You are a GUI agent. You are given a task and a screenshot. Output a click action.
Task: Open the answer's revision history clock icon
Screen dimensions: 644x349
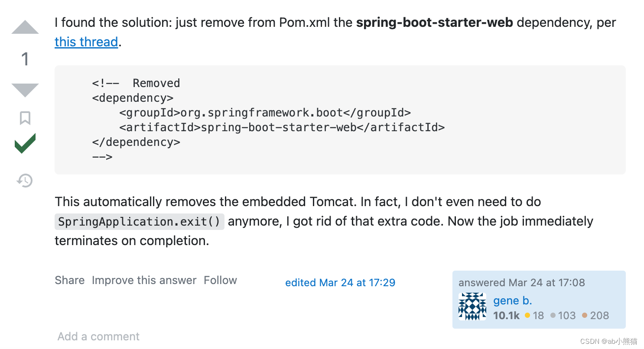(x=25, y=181)
